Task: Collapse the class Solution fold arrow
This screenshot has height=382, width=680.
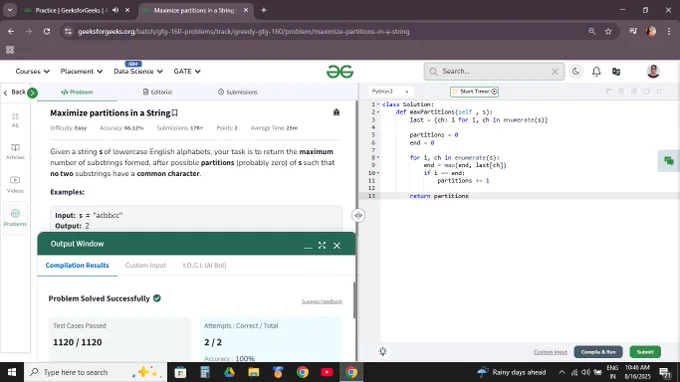Action: coord(378,104)
